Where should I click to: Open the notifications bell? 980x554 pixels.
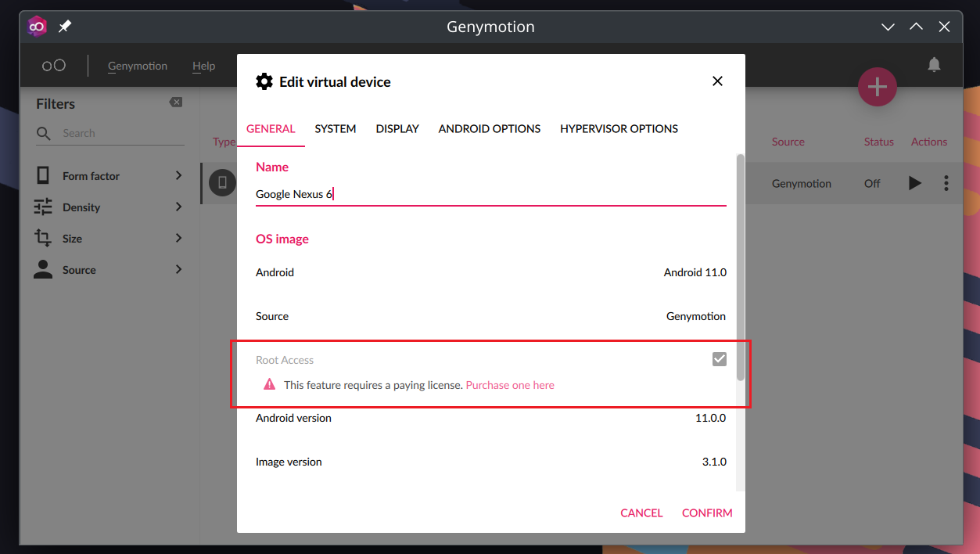pyautogui.click(x=934, y=65)
